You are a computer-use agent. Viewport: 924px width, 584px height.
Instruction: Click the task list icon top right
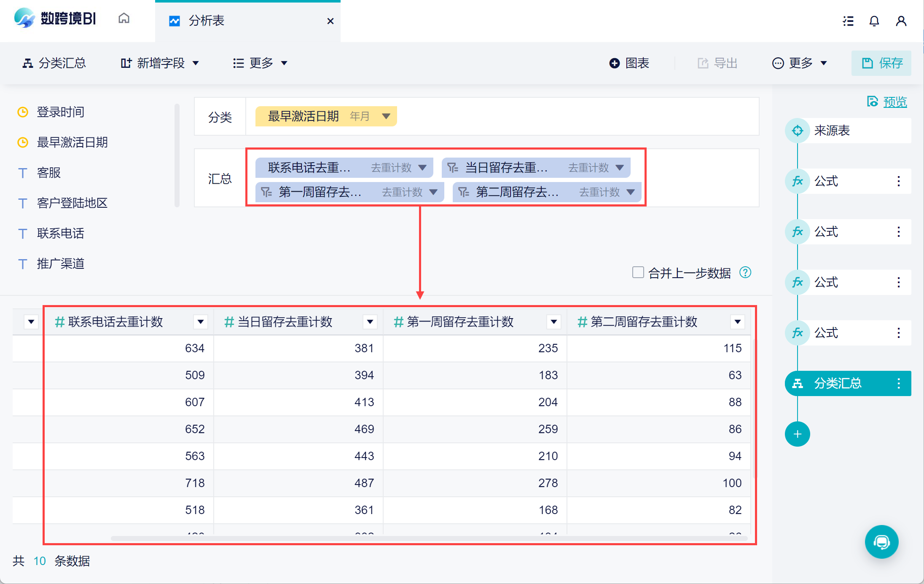coord(848,21)
